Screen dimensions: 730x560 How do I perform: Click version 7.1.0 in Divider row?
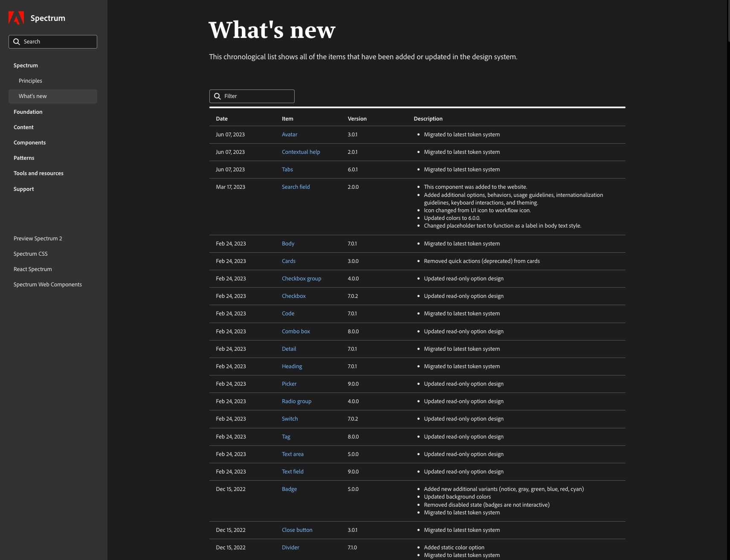click(352, 548)
